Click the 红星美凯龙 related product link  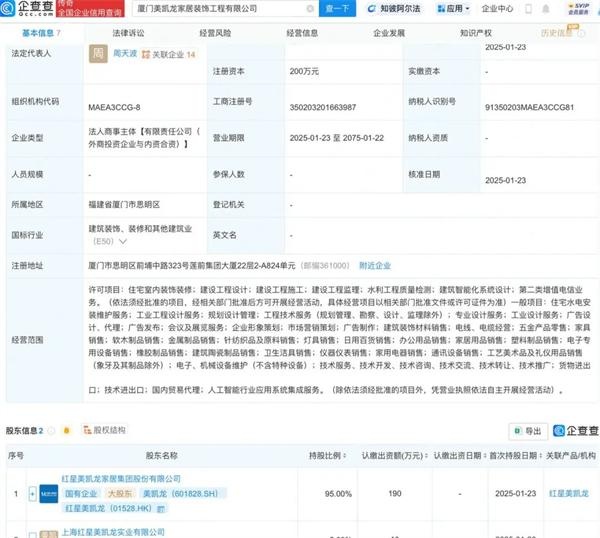click(569, 494)
